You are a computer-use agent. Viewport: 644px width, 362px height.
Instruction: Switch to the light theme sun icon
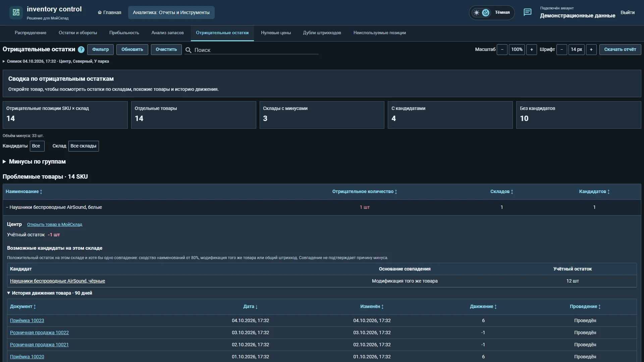pyautogui.click(x=476, y=13)
